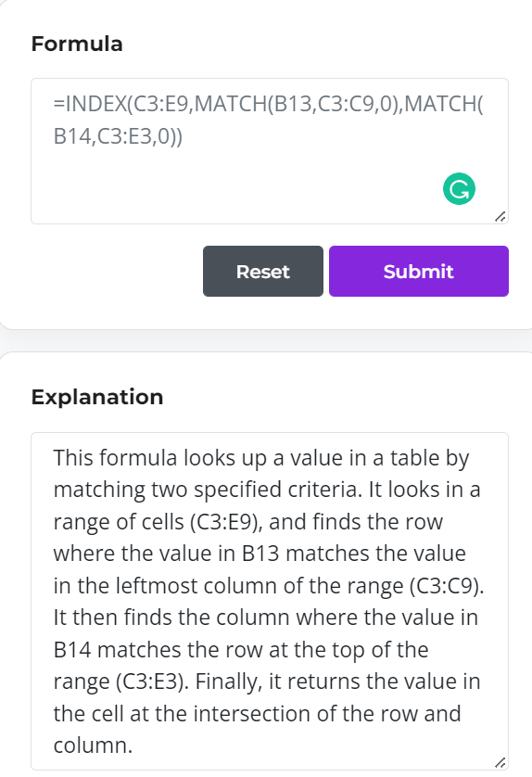Select the Explanation heading label
This screenshot has height=777, width=532.
click(x=97, y=397)
